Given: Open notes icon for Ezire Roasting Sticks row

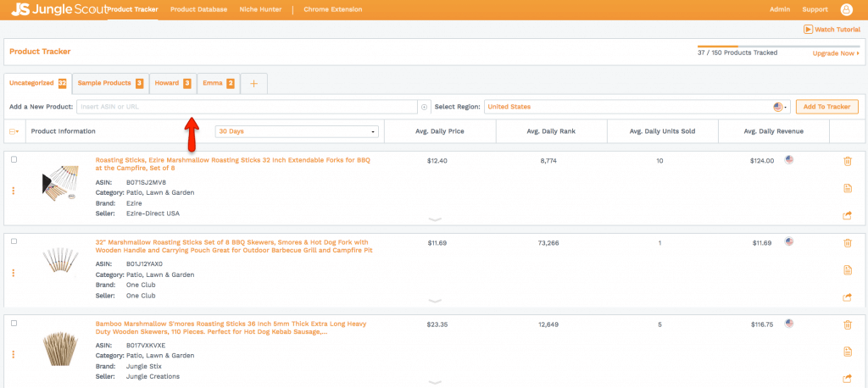Looking at the screenshot, I should coord(847,188).
